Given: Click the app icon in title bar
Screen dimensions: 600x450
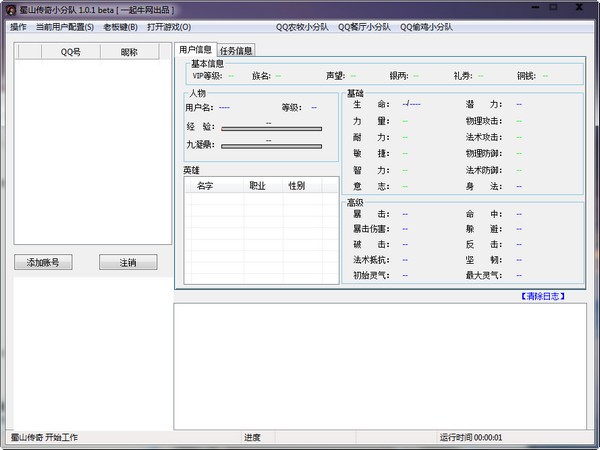Looking at the screenshot, I should pos(11,10).
